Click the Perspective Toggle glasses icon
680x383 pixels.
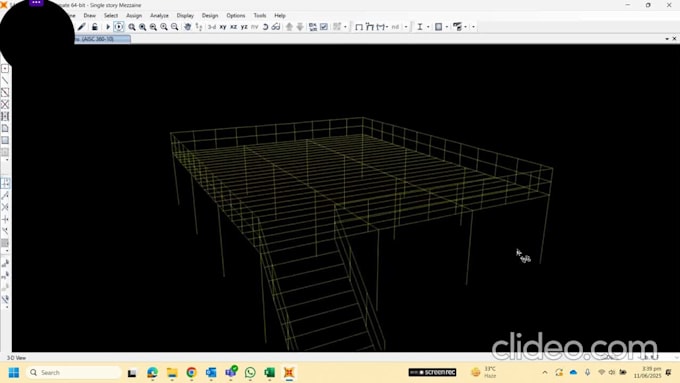click(276, 27)
